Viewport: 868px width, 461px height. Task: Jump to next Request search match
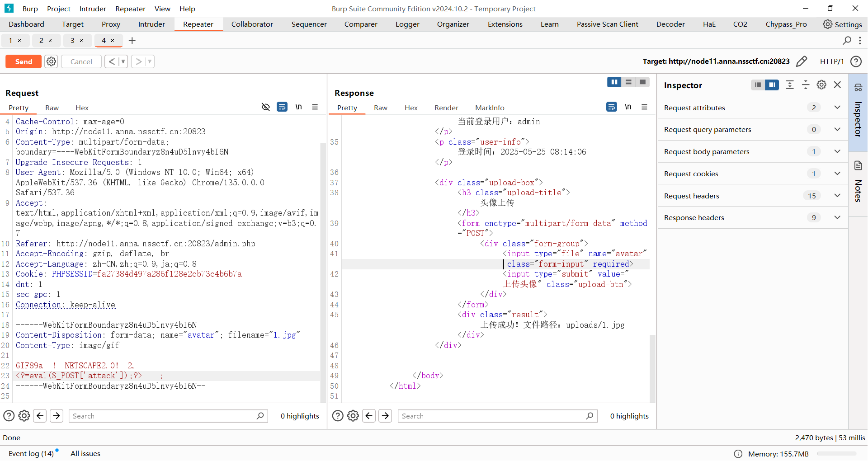click(x=57, y=416)
